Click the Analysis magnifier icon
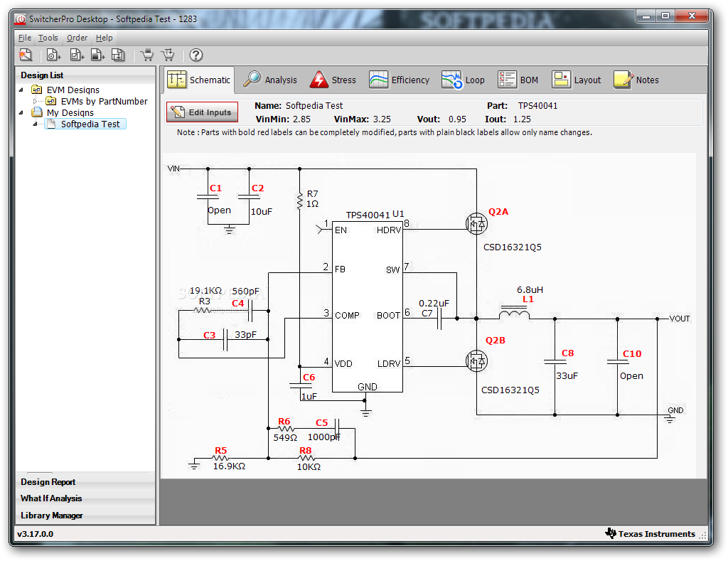Image resolution: width=728 pixels, height=561 pixels. [252, 80]
